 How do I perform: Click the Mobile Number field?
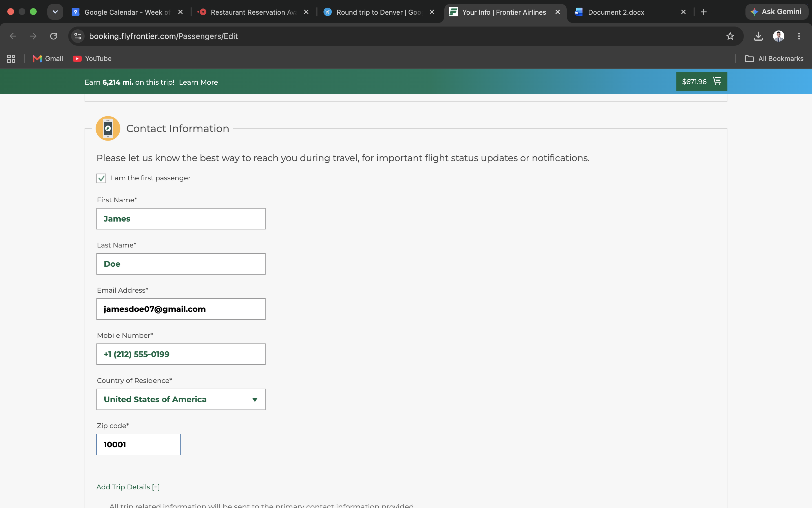[181, 354]
